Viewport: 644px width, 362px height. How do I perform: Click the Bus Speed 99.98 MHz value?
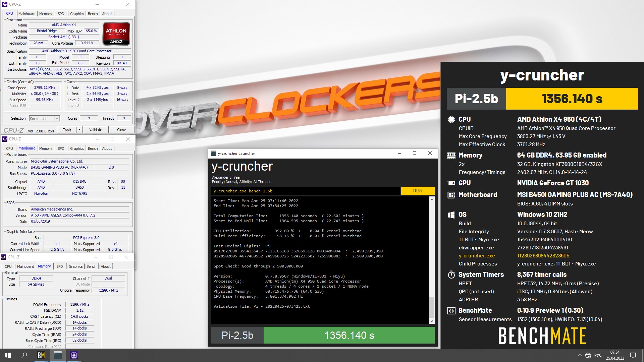tap(45, 100)
